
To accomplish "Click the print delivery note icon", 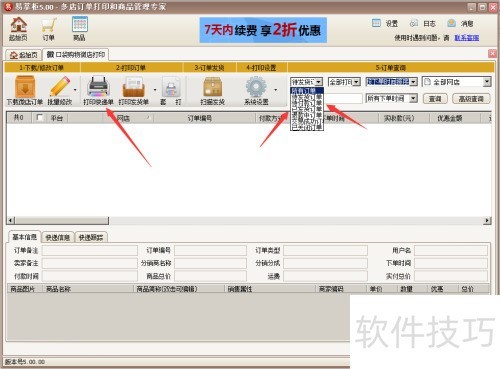I will pos(133,87).
